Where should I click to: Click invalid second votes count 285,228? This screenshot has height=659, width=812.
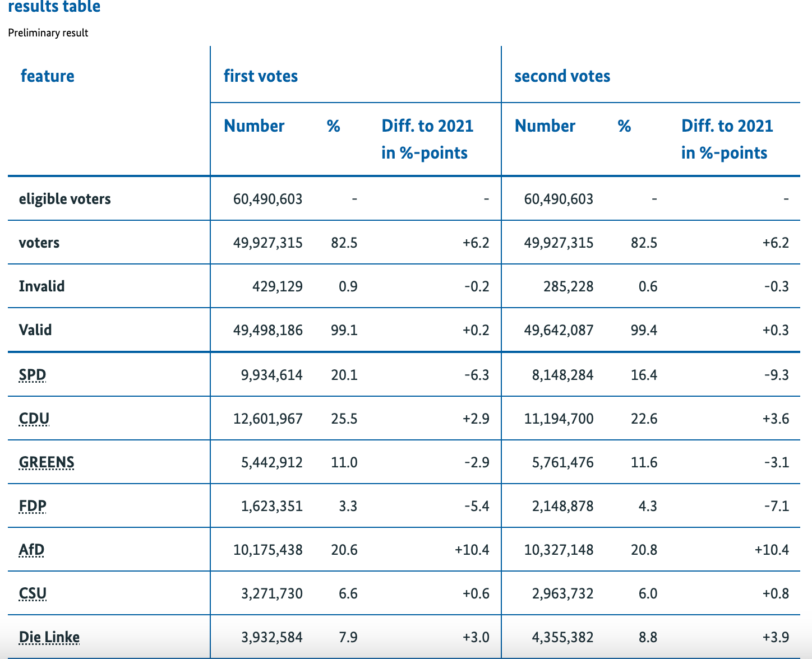(x=569, y=286)
